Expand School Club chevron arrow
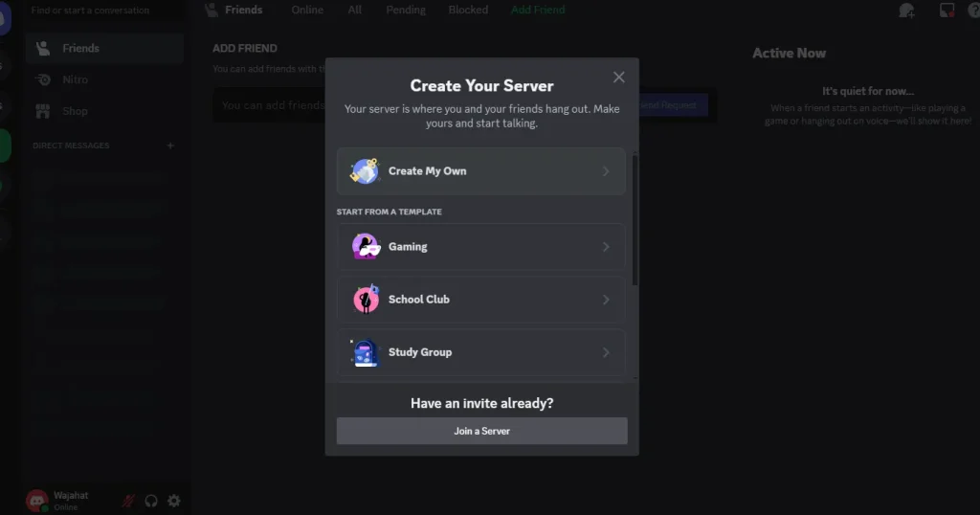Screen dimensions: 980x515 pyautogui.click(x=606, y=300)
